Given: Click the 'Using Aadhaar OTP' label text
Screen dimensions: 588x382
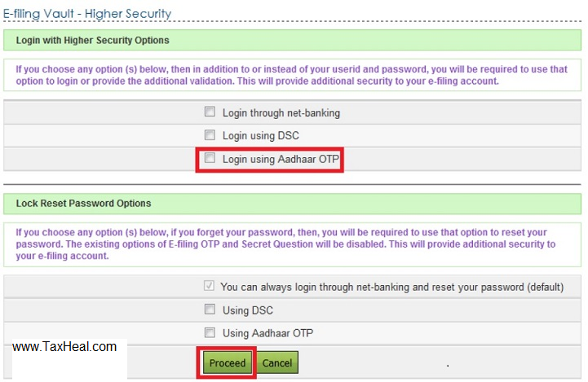Looking at the screenshot, I should tap(267, 333).
